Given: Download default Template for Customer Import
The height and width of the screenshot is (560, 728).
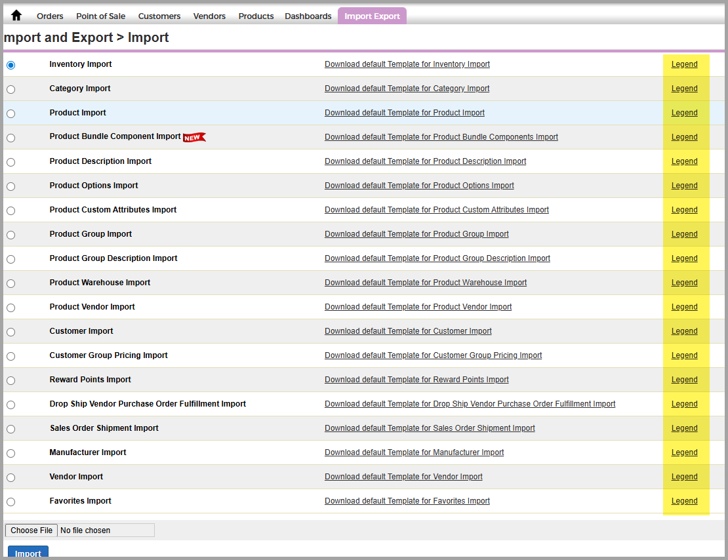Looking at the screenshot, I should [x=408, y=331].
